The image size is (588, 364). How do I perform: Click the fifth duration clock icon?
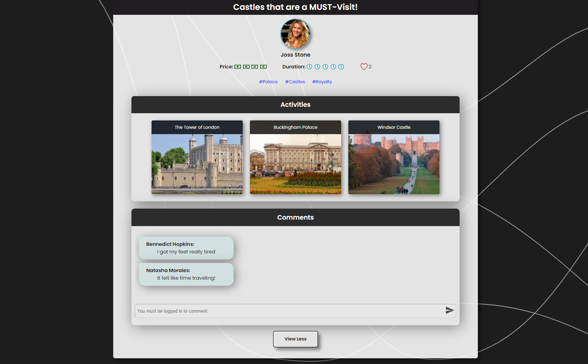coord(341,67)
